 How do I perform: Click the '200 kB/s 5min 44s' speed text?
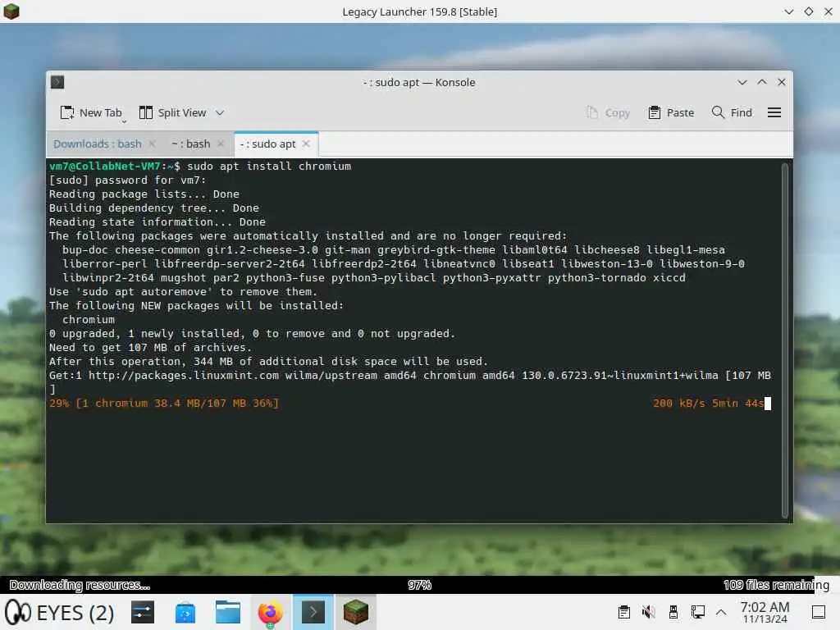pos(708,403)
